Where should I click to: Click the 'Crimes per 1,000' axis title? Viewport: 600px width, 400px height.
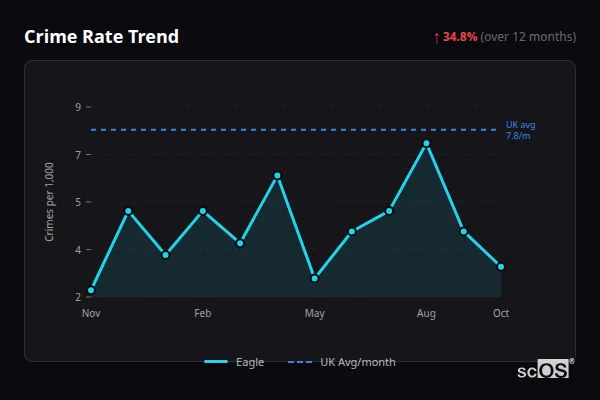pyautogui.click(x=49, y=202)
